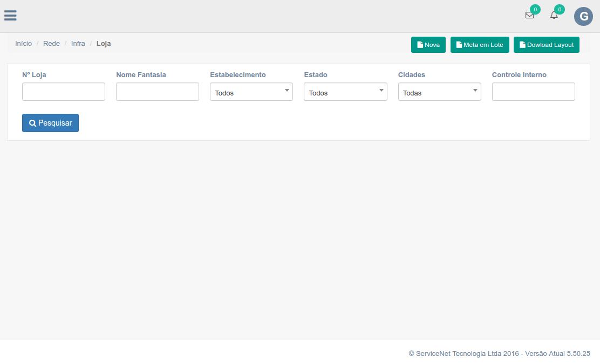Open the user avatar labeled G

pyautogui.click(x=583, y=17)
